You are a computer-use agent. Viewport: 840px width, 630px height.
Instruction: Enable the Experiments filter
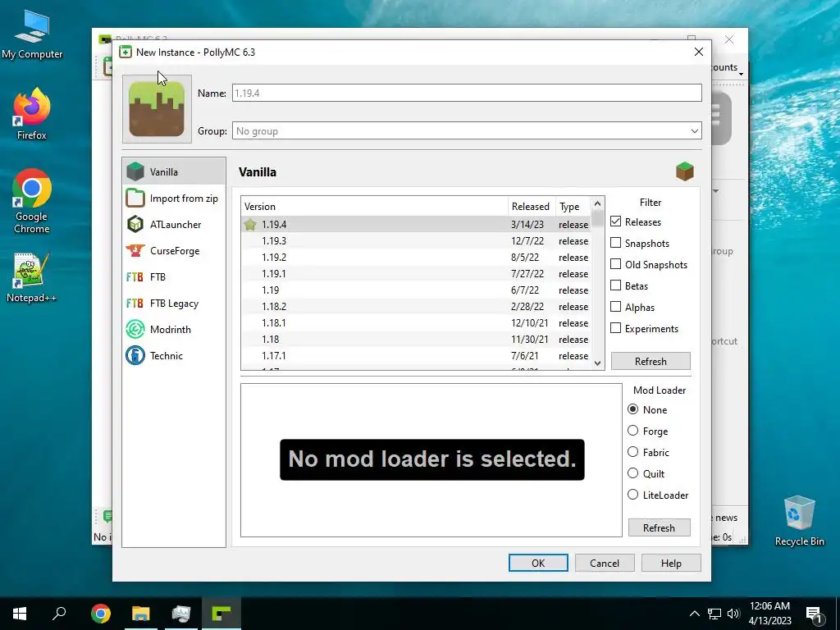[x=616, y=328]
